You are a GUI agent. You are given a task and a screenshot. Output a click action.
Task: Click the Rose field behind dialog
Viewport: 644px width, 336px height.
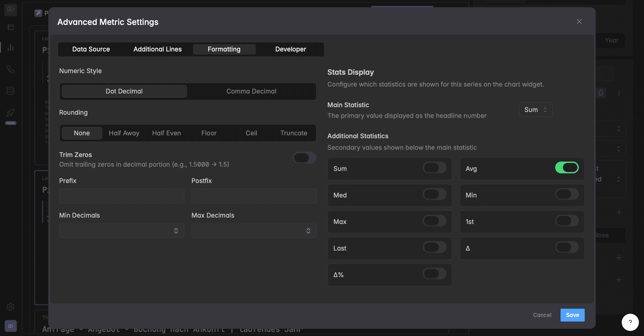coord(610,235)
